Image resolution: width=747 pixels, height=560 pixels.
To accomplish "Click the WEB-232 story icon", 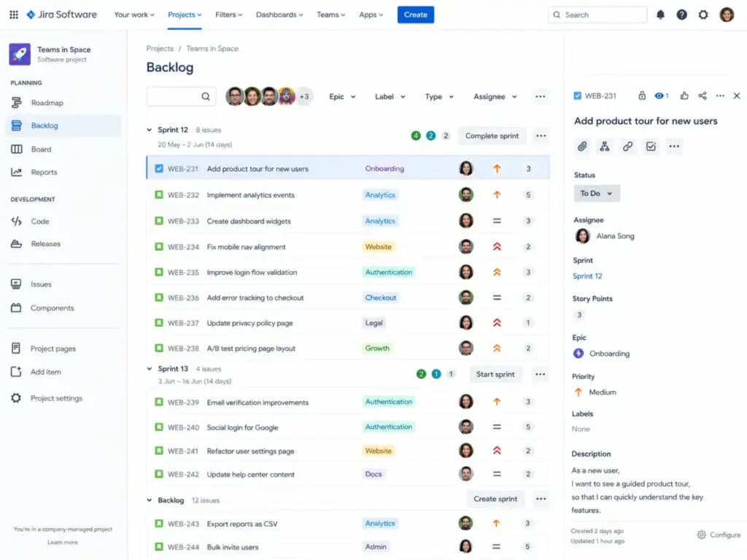I will 158,195.
